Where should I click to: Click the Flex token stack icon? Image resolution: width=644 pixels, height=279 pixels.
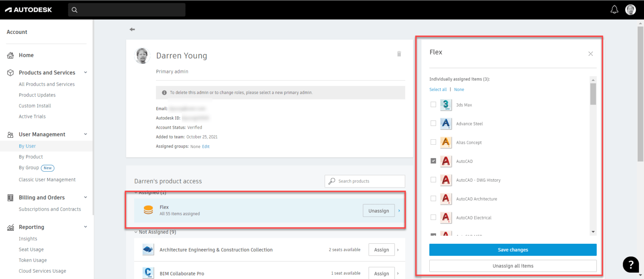click(148, 210)
